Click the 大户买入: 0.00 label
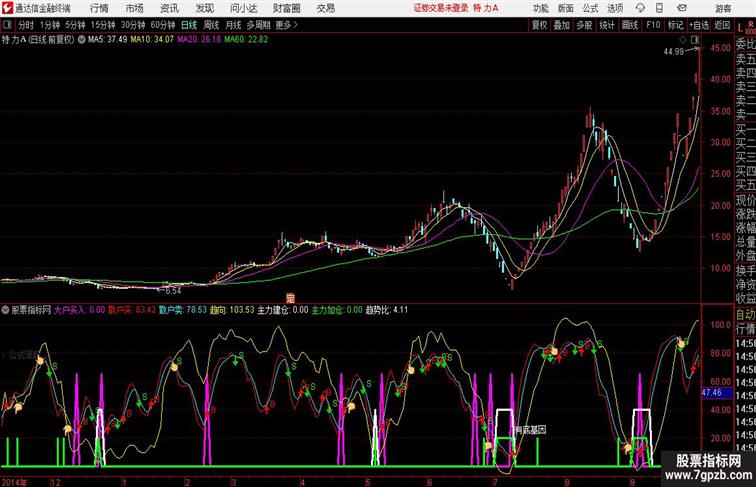 pyautogui.click(x=79, y=310)
